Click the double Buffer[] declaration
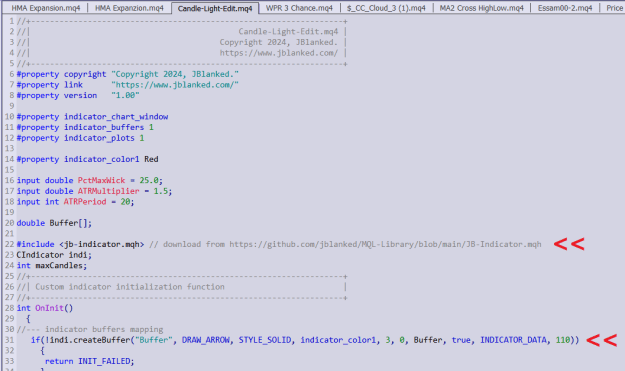Screen dimensions: 625x371 click(54, 223)
